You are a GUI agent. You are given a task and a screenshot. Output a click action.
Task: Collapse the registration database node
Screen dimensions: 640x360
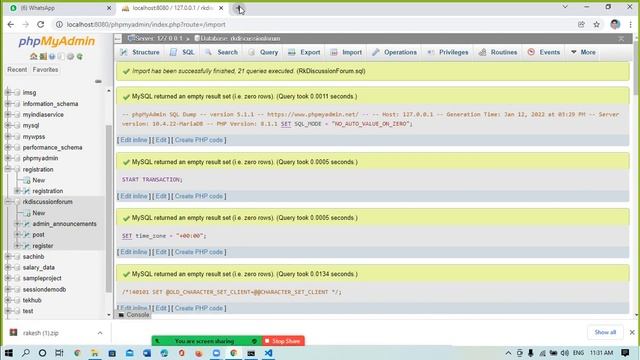coord(8,169)
